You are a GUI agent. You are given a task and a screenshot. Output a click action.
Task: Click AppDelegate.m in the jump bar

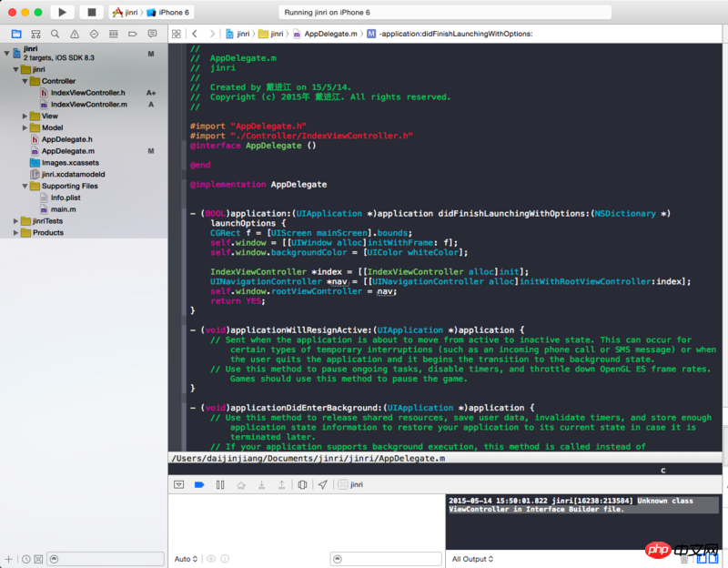[x=328, y=34]
